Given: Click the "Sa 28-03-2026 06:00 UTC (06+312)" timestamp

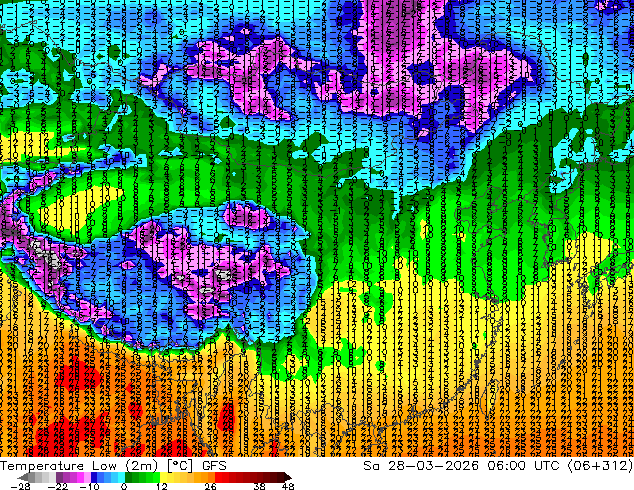Looking at the screenshot, I should [498, 466].
